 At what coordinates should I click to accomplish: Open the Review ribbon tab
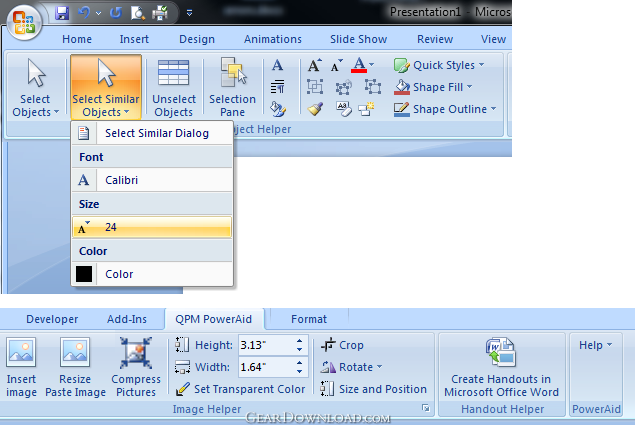click(x=435, y=39)
